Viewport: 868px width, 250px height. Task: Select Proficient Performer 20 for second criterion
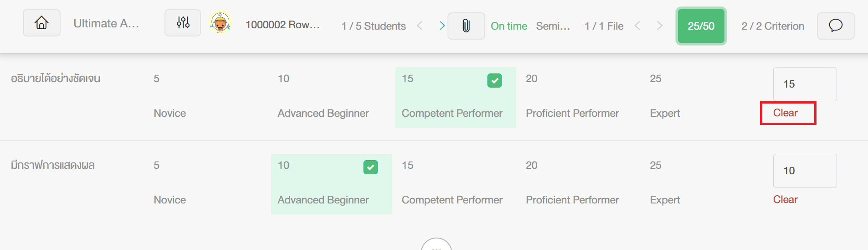click(572, 182)
